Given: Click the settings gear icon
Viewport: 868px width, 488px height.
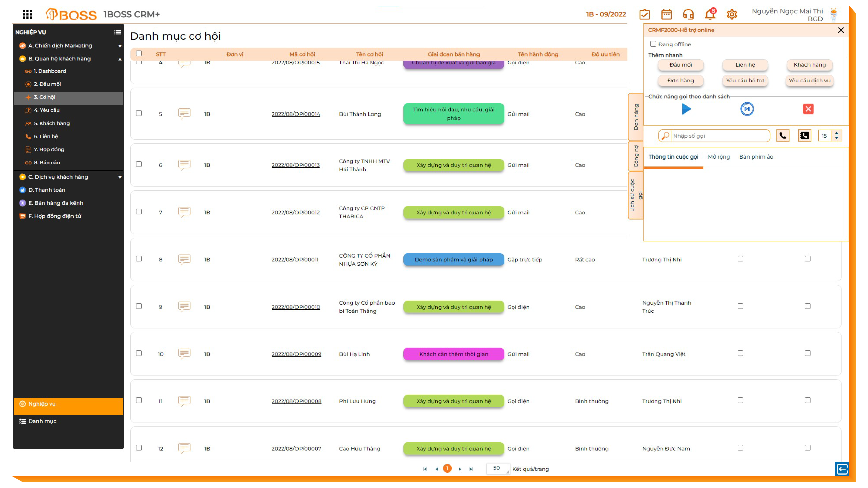Looking at the screenshot, I should pos(732,15).
